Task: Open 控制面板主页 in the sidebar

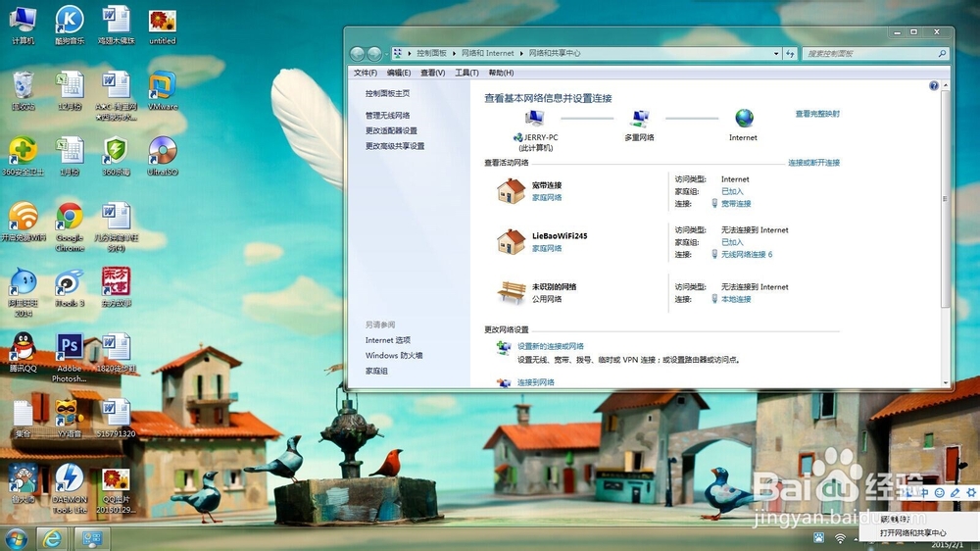Action: 387,93
